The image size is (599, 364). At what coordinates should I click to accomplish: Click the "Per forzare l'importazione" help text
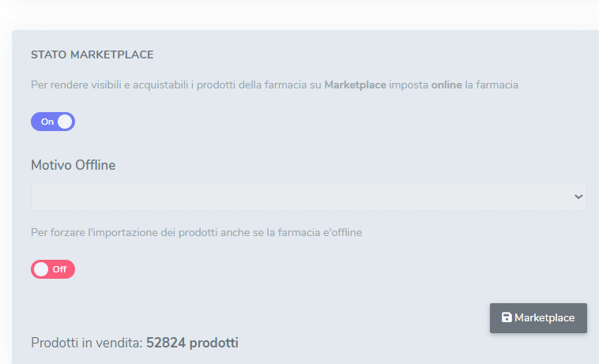point(119,233)
